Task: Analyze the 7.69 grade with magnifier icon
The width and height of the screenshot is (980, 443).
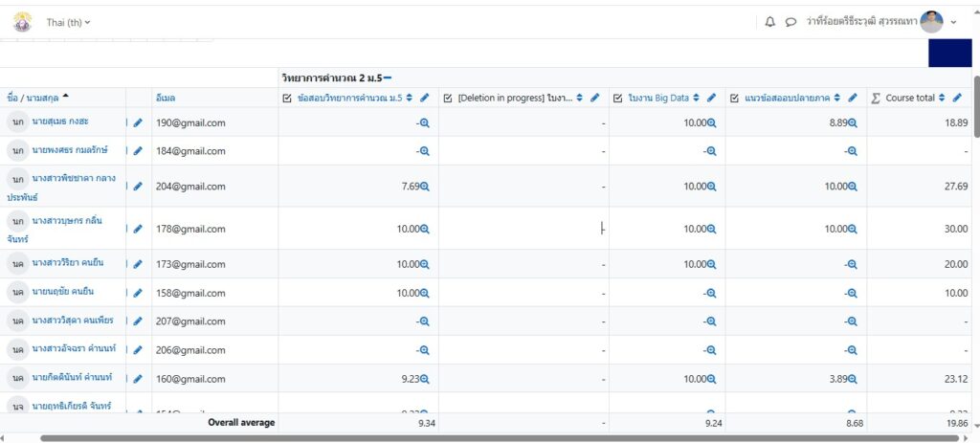Action: 424,187
